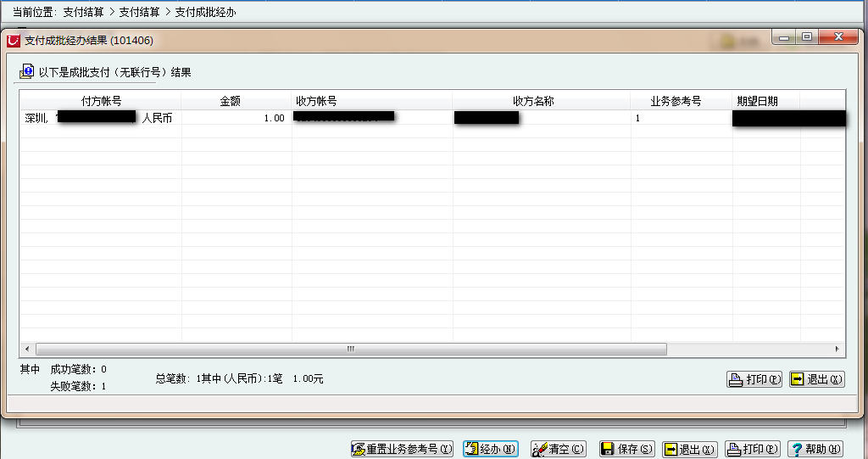Open the dialog's title bar system icon
The height and width of the screenshot is (459, 868).
point(14,40)
